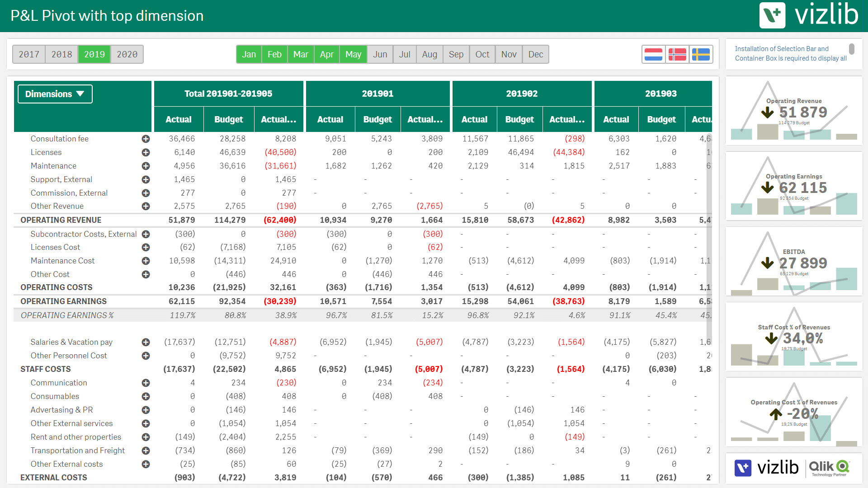Open the Operating Earnings KPI card
The image size is (868, 488).
click(x=794, y=186)
